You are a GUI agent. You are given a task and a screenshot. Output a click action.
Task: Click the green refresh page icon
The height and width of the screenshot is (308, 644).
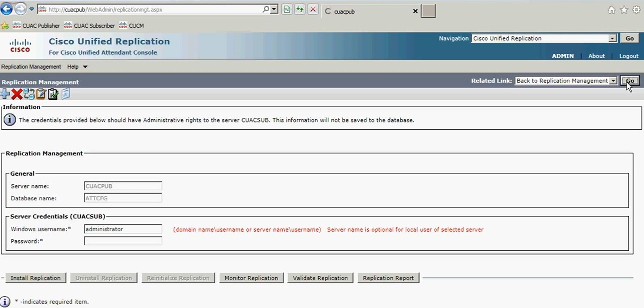click(300, 10)
